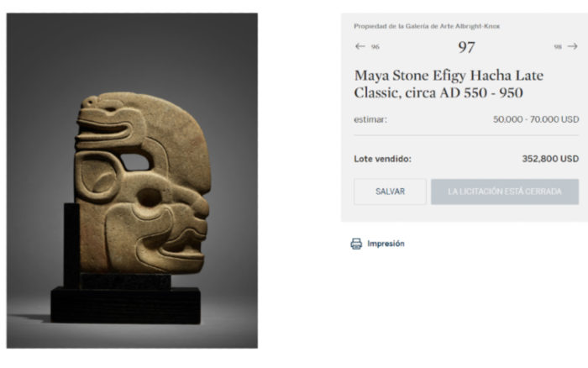Open the Maya stone hacha photo

(132, 180)
